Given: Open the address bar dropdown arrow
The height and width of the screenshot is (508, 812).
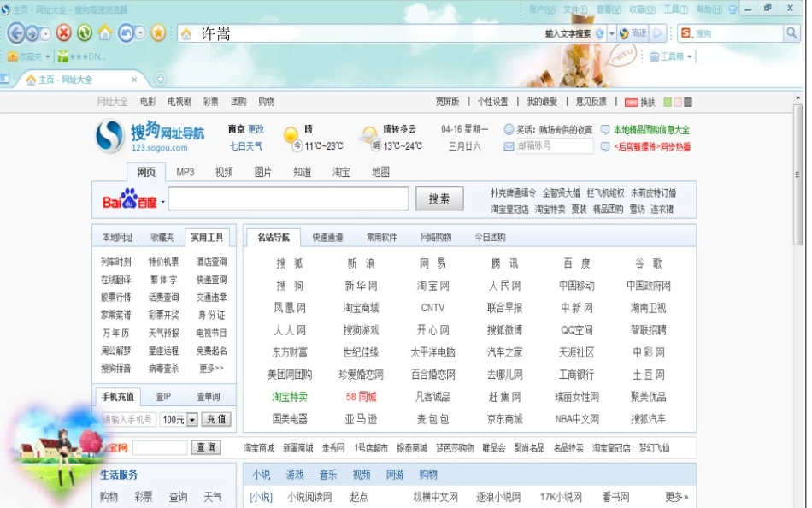Looking at the screenshot, I should 612,33.
